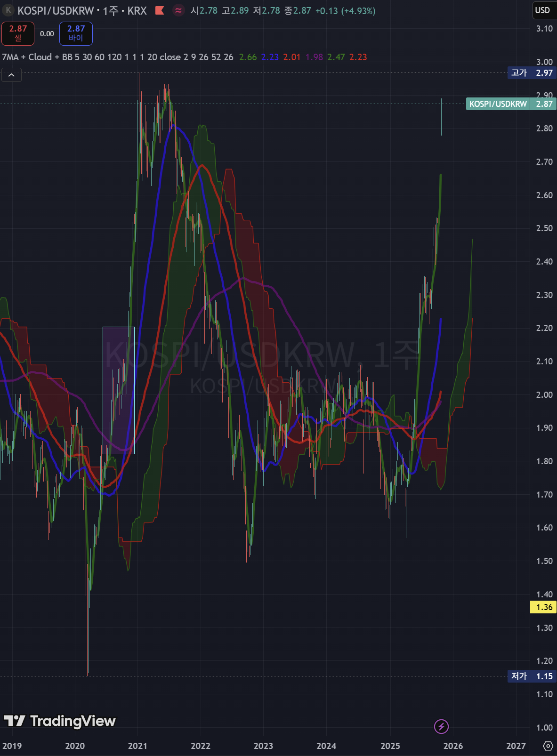Click the red flag marker icon
Image resolution: width=557 pixels, height=756 pixels.
pos(160,10)
